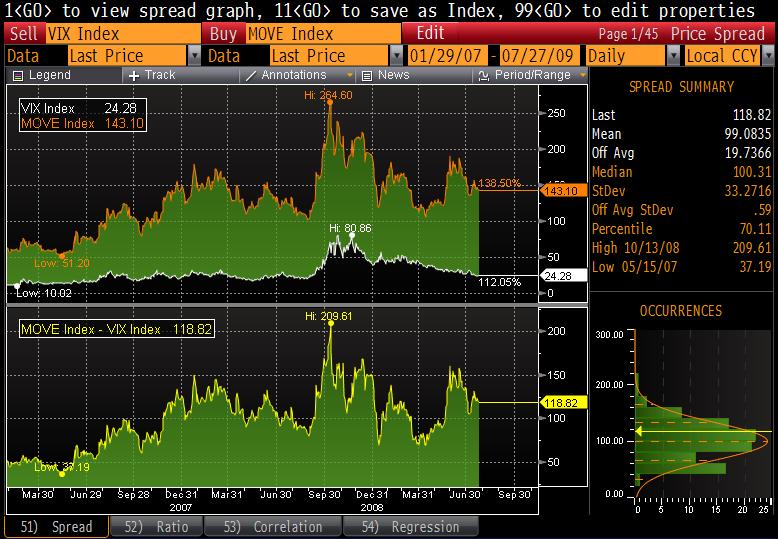Click the Legend checklist icon
The height and width of the screenshot is (539, 778).
[x=18, y=76]
